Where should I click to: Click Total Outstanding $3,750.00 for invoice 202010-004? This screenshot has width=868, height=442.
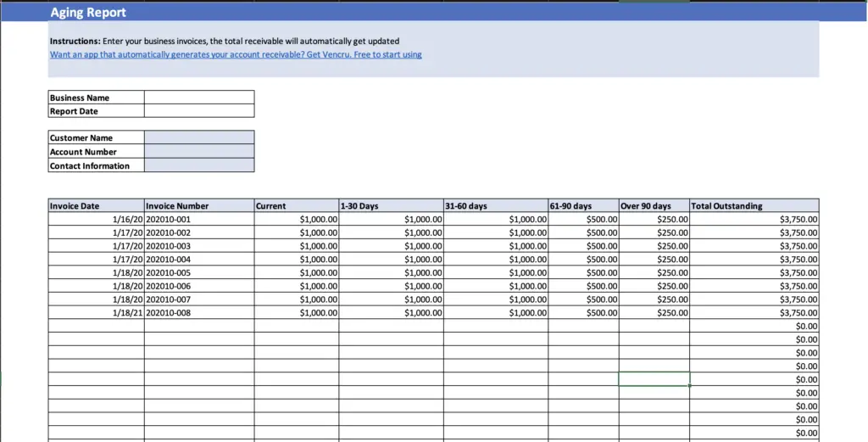754,259
